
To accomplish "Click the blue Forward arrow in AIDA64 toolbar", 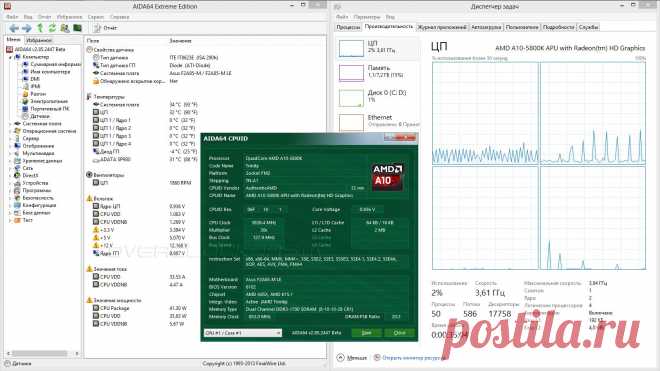I will tap(27, 28).
